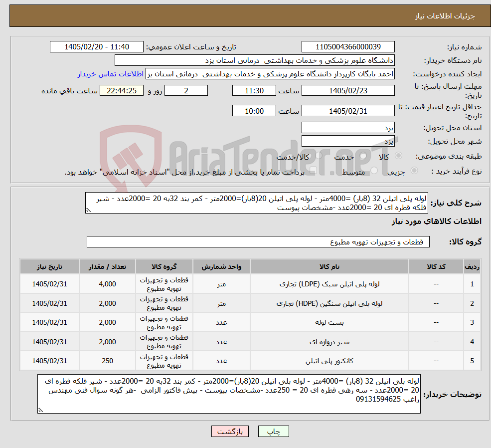Click the اطلاعات کالاهای مورد نیاز section heading
491x448 pixels.
[437, 222]
